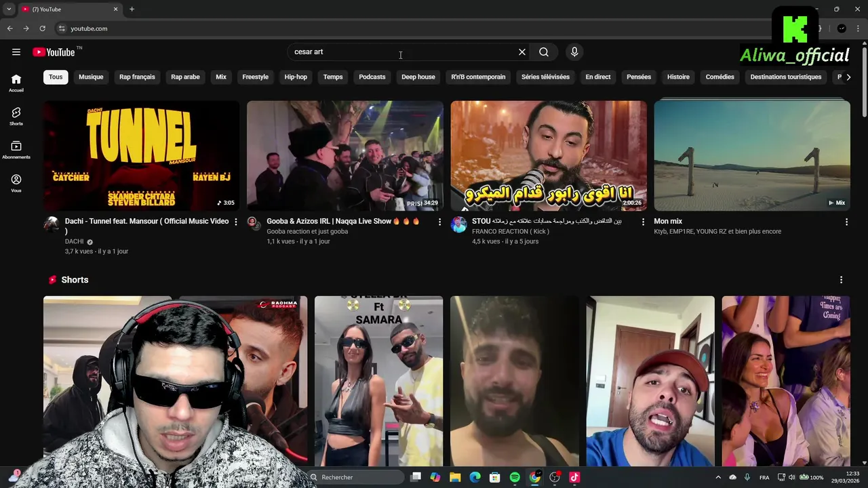The image size is (868, 488).
Task: Open OBS Studio from the taskbar
Action: pyautogui.click(x=555, y=477)
